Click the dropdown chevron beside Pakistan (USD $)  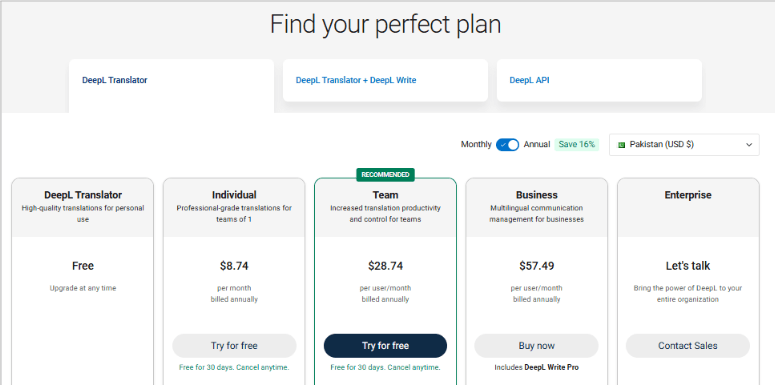[749, 145]
